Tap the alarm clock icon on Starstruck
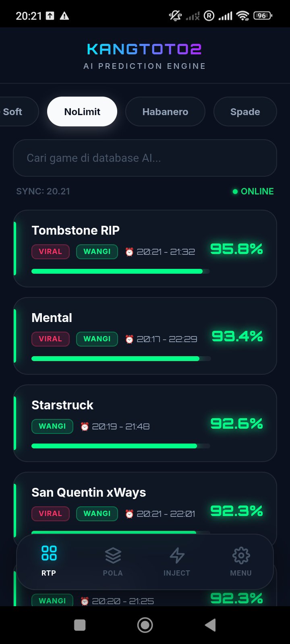 tap(85, 427)
